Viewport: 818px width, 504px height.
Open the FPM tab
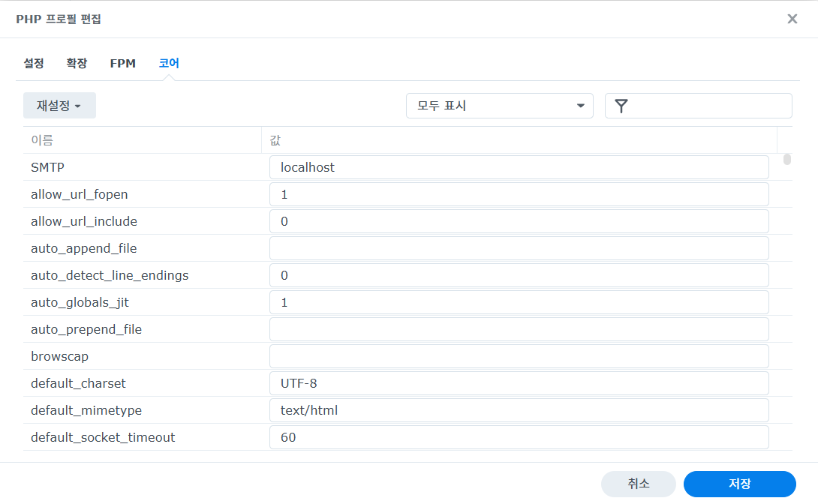[x=122, y=63]
